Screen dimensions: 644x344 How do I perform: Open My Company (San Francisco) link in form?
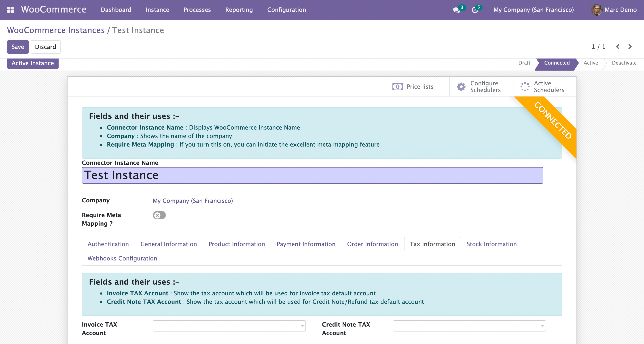tap(193, 201)
